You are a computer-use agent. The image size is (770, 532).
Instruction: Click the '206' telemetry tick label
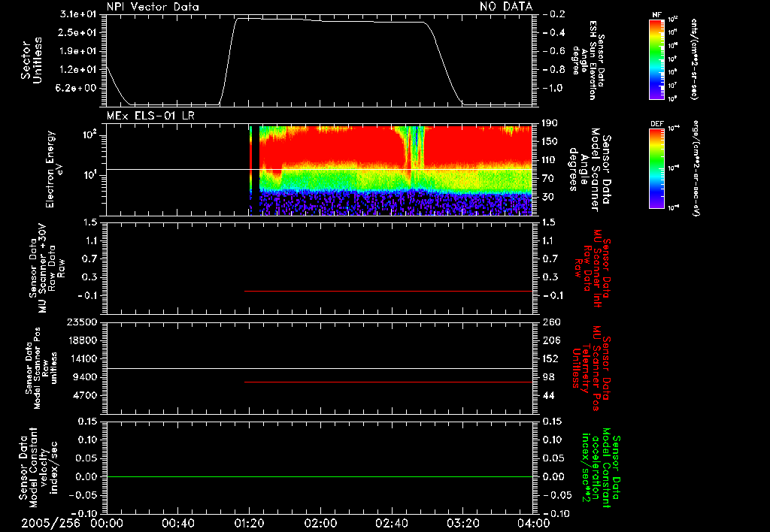(551, 340)
